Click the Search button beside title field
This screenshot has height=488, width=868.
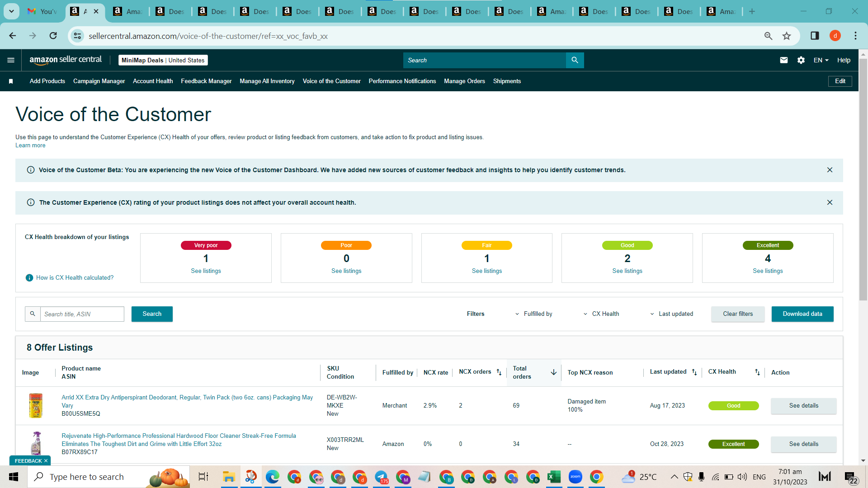152,314
